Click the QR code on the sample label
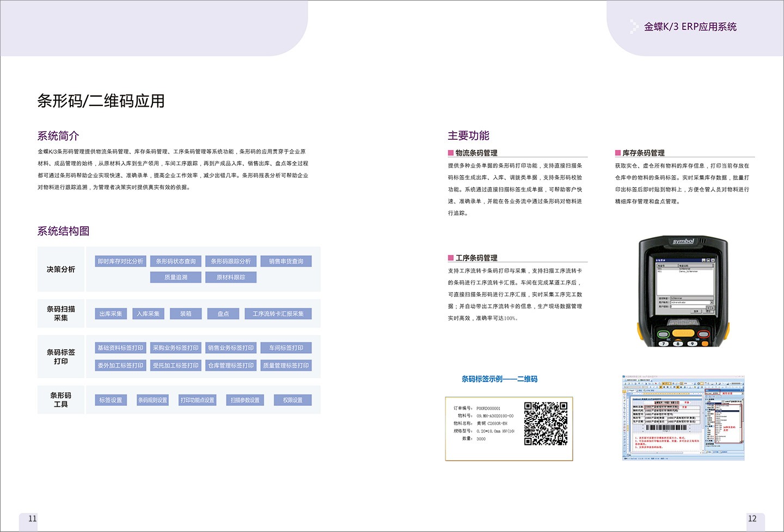Screen dimensions: 784x532 tap(546, 424)
